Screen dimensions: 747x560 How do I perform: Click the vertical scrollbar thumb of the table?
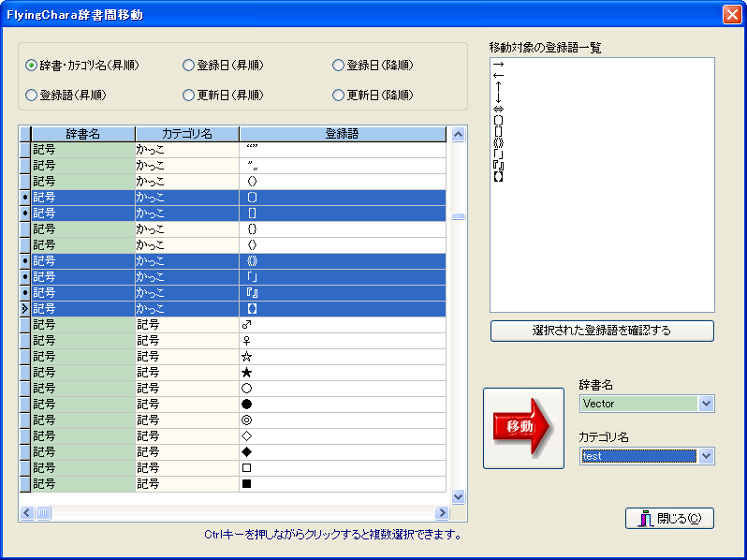pos(459,217)
